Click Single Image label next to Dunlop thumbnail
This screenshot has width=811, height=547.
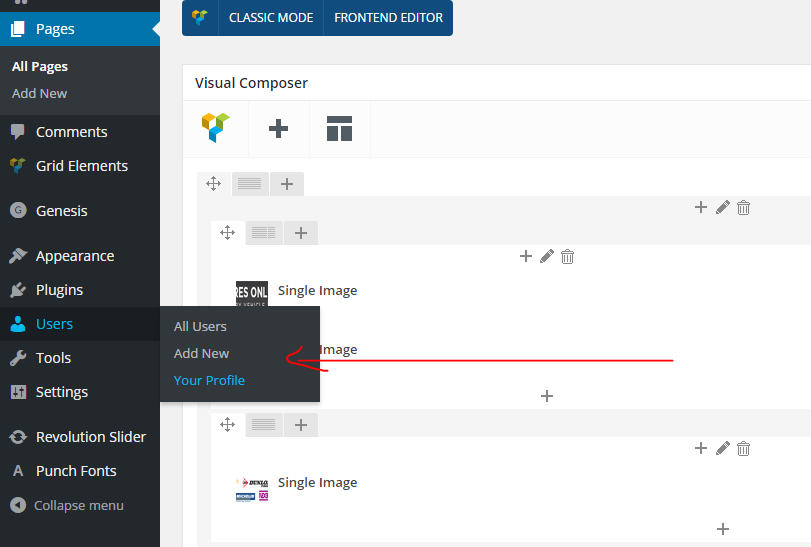(x=318, y=482)
